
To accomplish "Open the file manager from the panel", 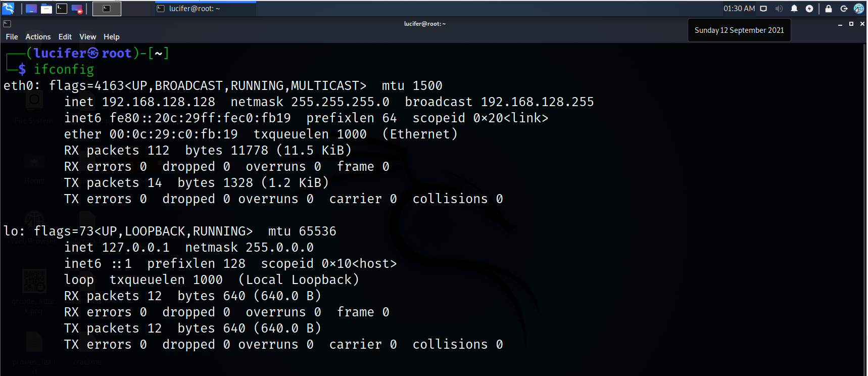I will 46,9.
